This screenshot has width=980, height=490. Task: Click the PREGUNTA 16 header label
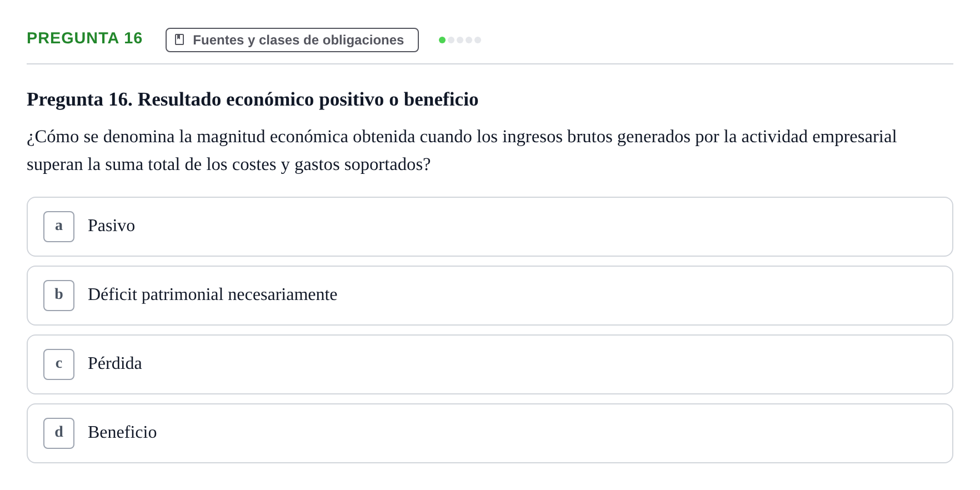point(84,38)
